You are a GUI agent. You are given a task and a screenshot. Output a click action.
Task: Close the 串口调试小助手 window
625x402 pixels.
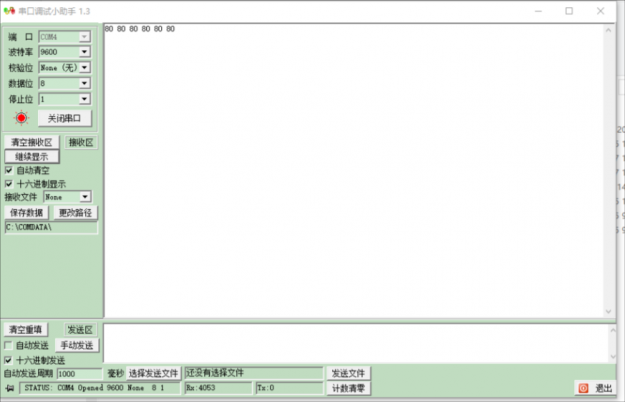[600, 11]
